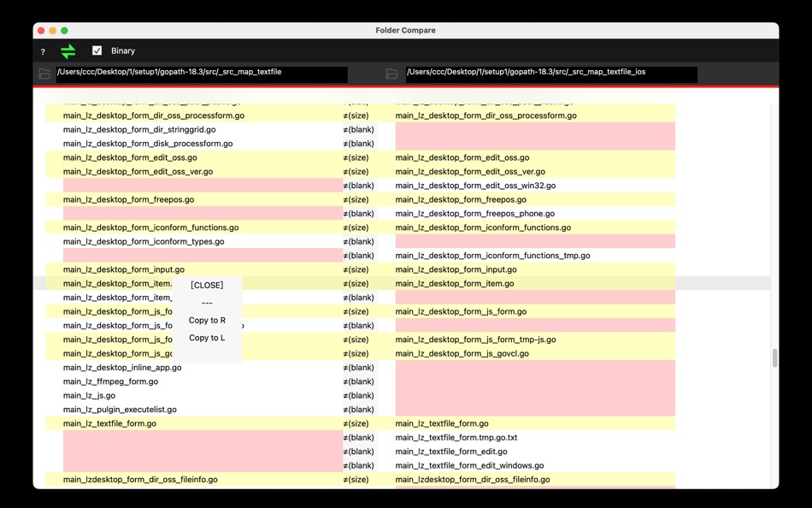The height and width of the screenshot is (508, 812).
Task: Click the left folder path field
Action: tap(202, 74)
